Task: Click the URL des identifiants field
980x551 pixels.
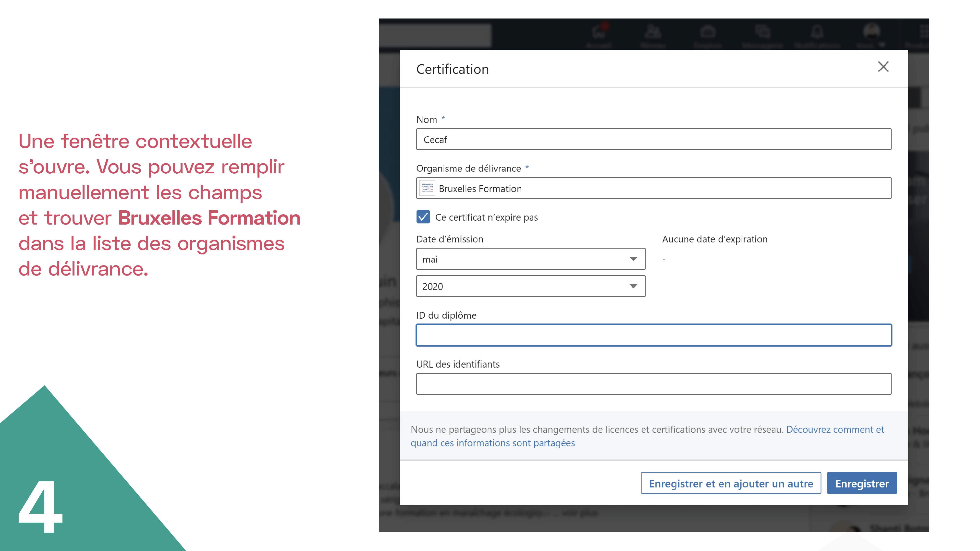Action: click(653, 384)
